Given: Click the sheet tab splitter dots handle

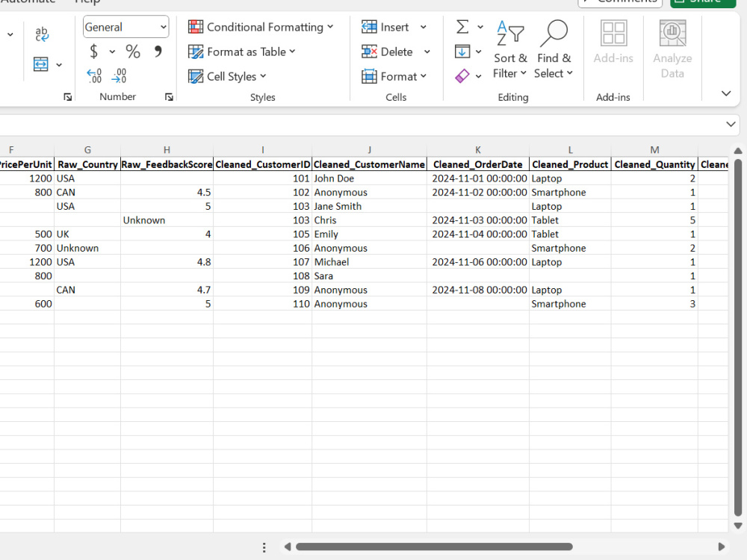Looking at the screenshot, I should pos(264,547).
